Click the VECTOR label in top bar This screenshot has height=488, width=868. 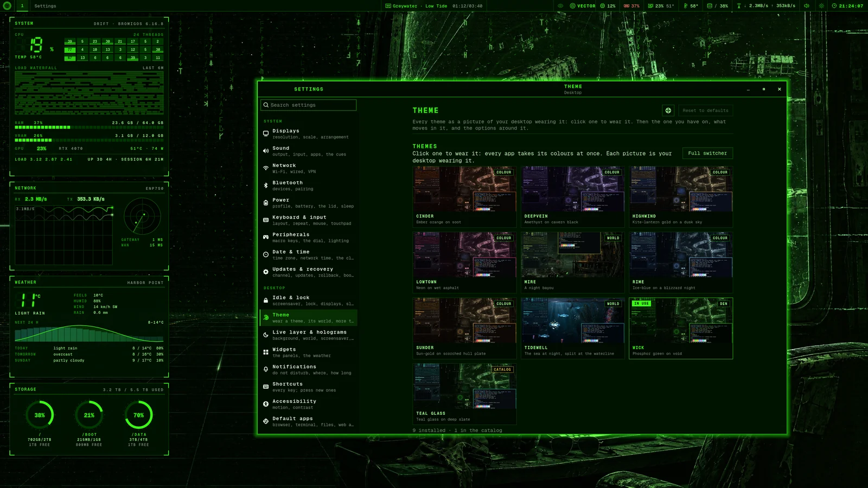[586, 6]
